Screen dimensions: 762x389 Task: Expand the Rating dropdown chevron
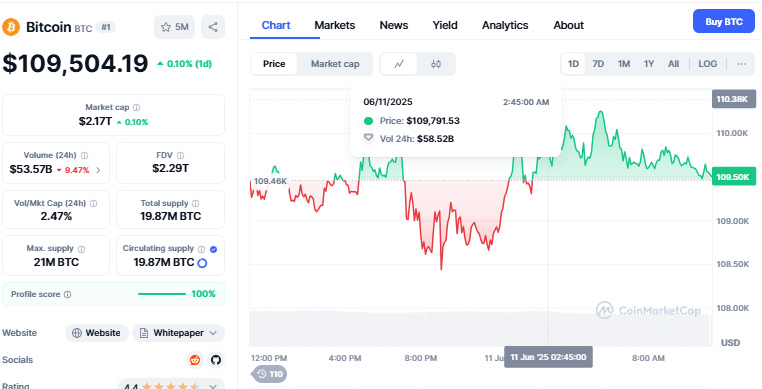pos(213,387)
